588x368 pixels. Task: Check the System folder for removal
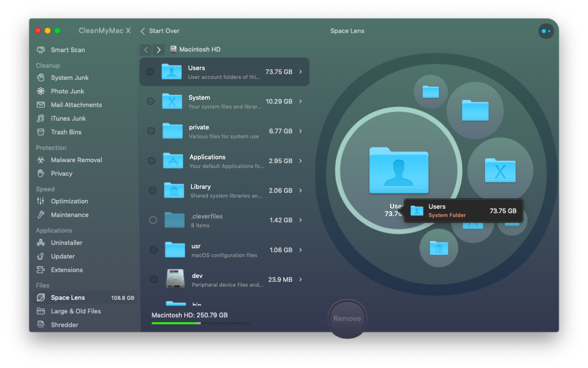153,101
